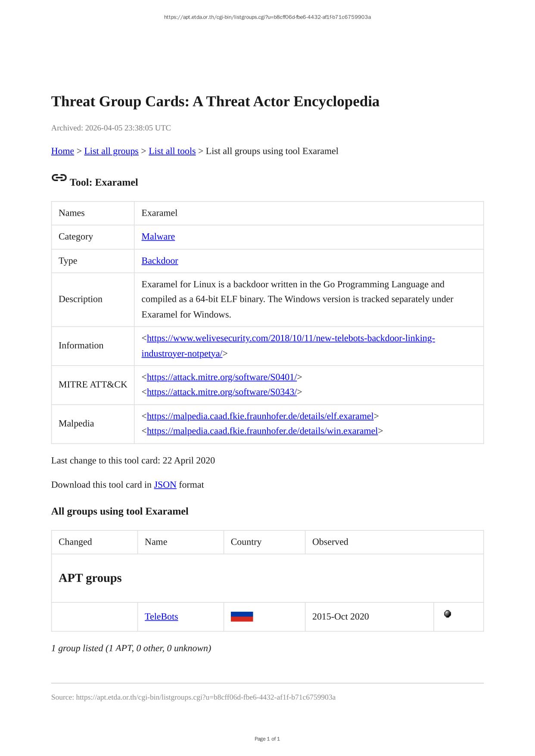Visit MITRE ATT&CK software S0401 link
This screenshot has width=535, height=756.
point(221,377)
